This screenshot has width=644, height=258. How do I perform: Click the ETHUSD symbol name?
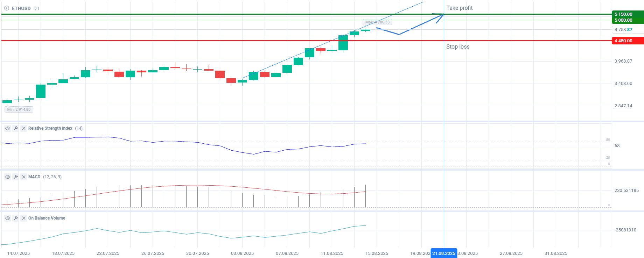pyautogui.click(x=21, y=8)
